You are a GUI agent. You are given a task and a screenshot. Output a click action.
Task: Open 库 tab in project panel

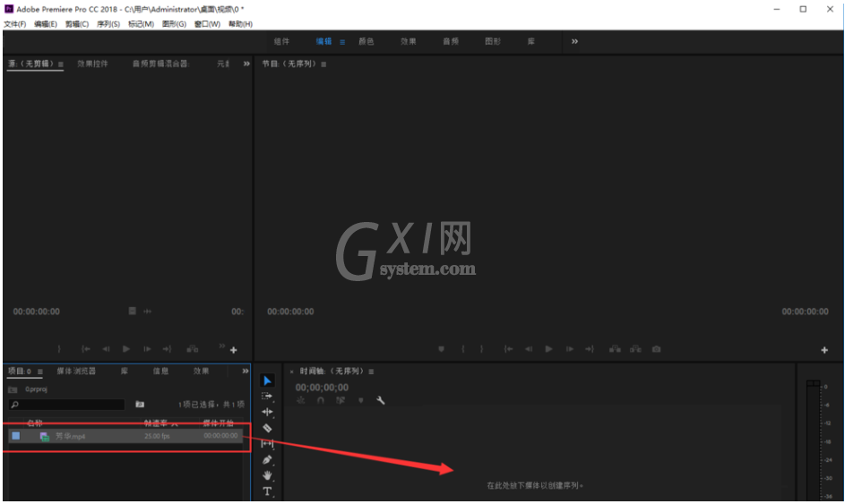(125, 371)
